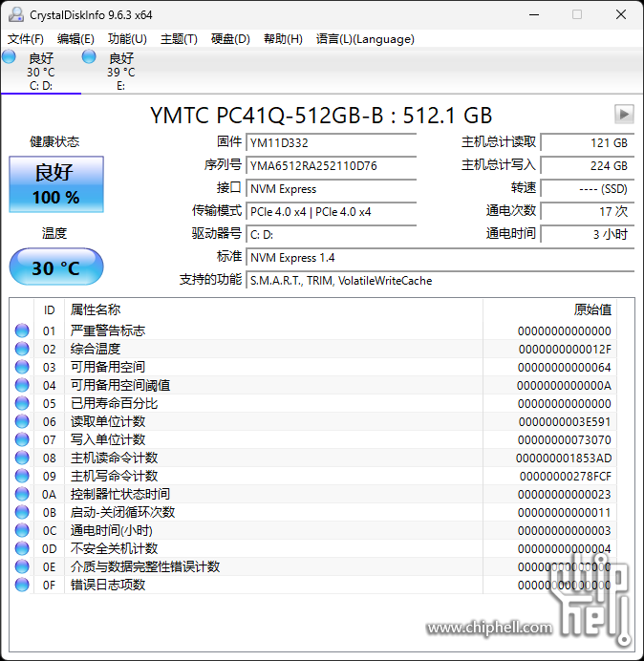
Task: Select the 读取单位计数 attribute name
Action: point(108,421)
